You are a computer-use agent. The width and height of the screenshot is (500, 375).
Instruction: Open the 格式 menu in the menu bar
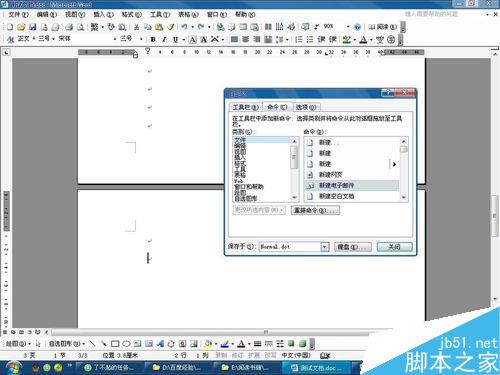tap(131, 14)
